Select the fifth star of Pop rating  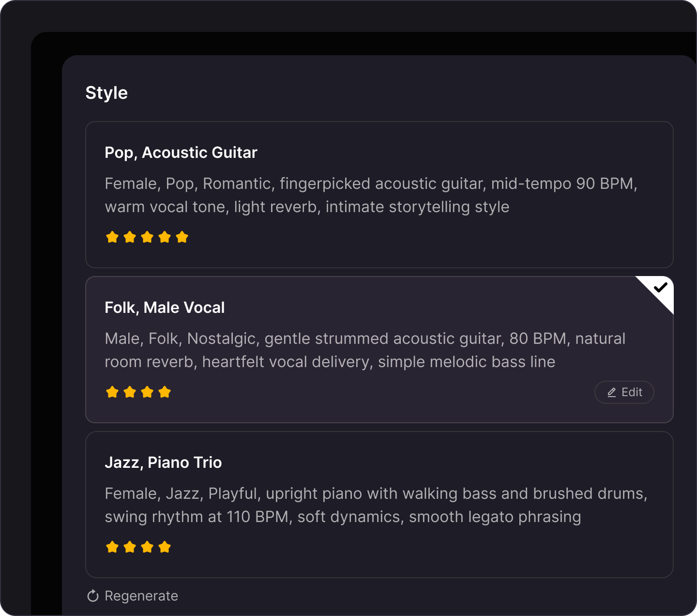coord(182,237)
